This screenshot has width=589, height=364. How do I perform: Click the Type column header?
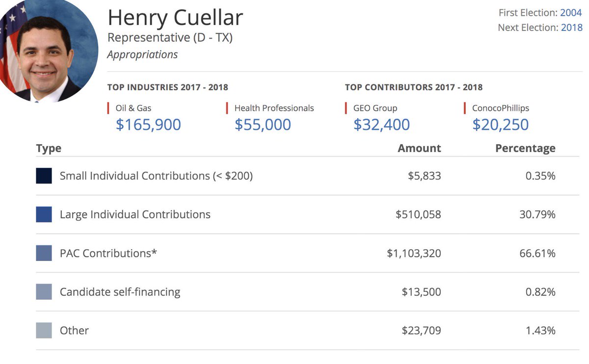tap(49, 148)
